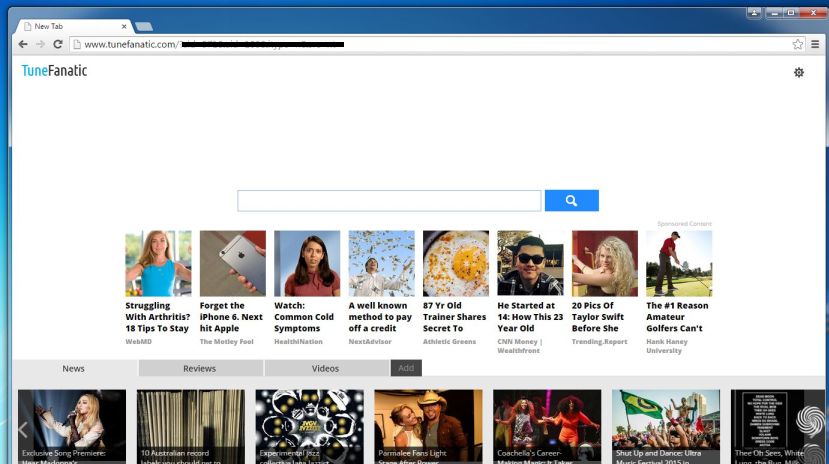The image size is (829, 464).
Task: Click the page icon in the address bar
Action: click(77, 44)
